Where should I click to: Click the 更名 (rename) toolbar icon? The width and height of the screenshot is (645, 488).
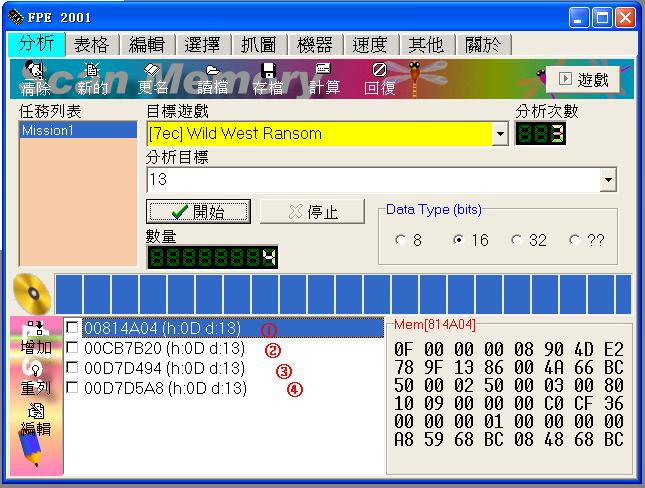click(153, 79)
